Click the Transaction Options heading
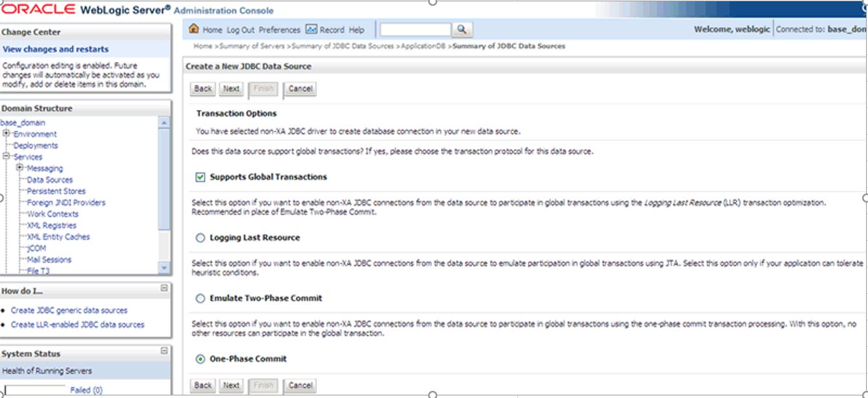 [236, 113]
